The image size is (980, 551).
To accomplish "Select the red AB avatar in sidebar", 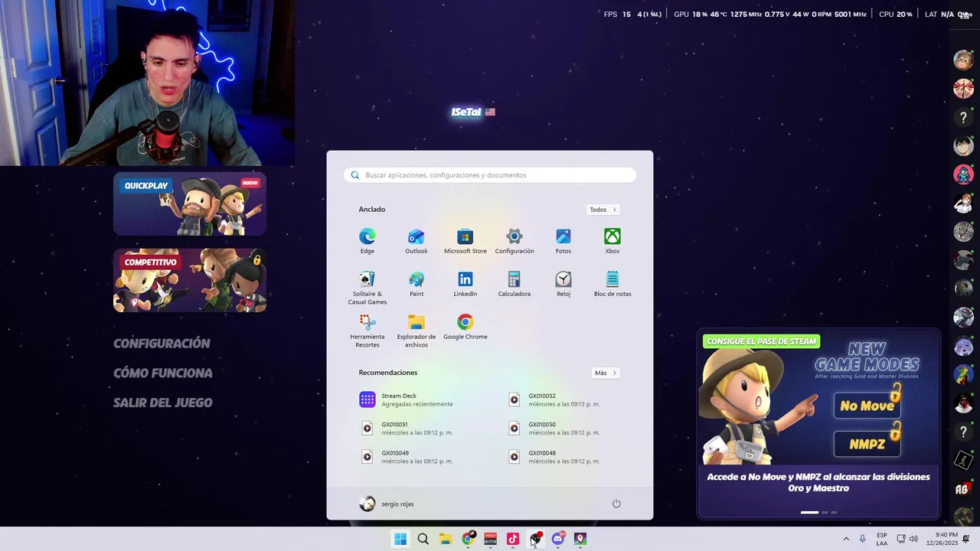I will pos(963,488).
